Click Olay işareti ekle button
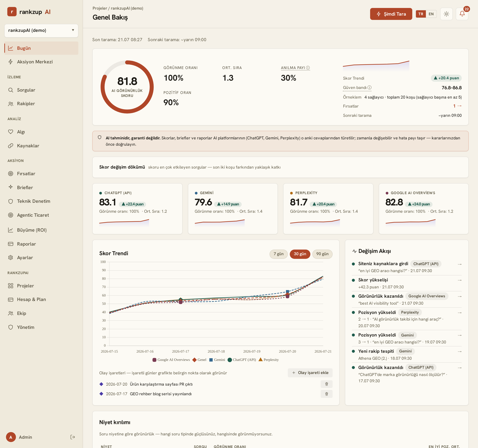478x448 pixels. click(x=310, y=373)
